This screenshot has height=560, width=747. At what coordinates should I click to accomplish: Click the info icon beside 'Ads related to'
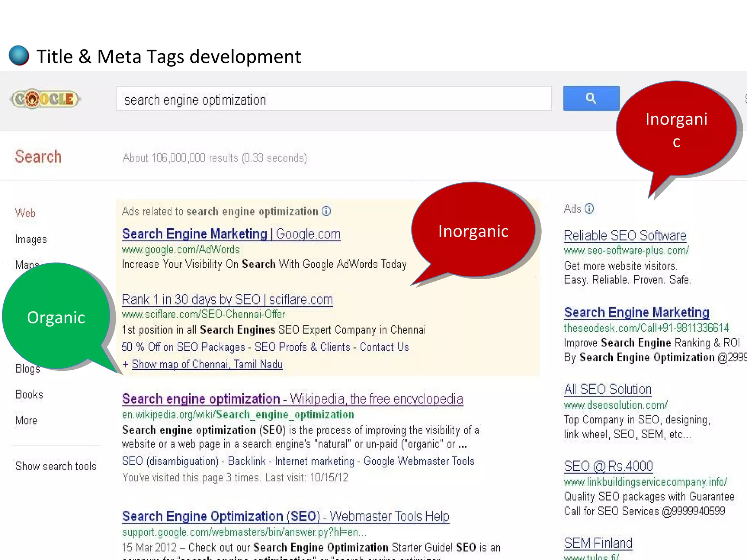point(326,211)
